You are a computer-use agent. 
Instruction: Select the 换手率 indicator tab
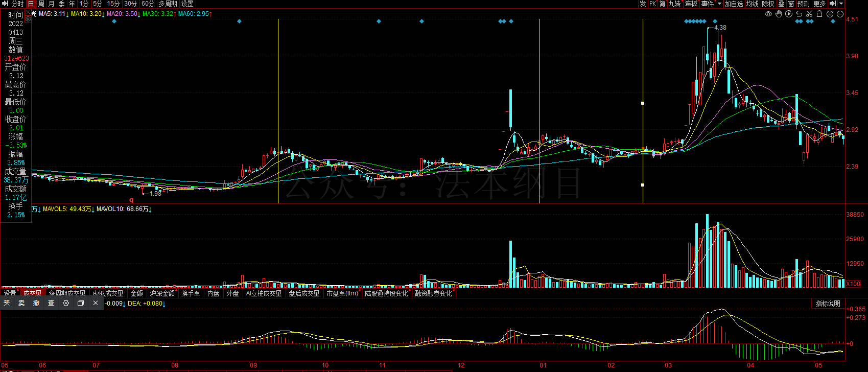click(x=191, y=293)
